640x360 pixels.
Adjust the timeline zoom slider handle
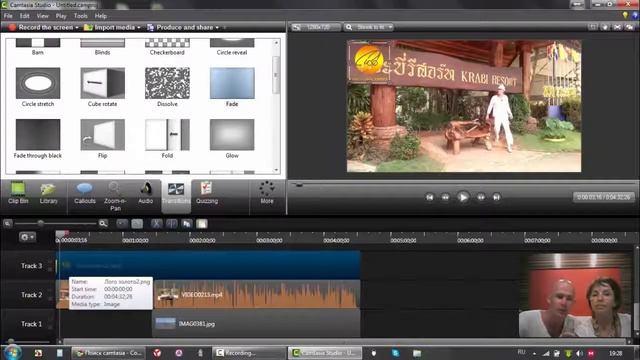[40, 223]
